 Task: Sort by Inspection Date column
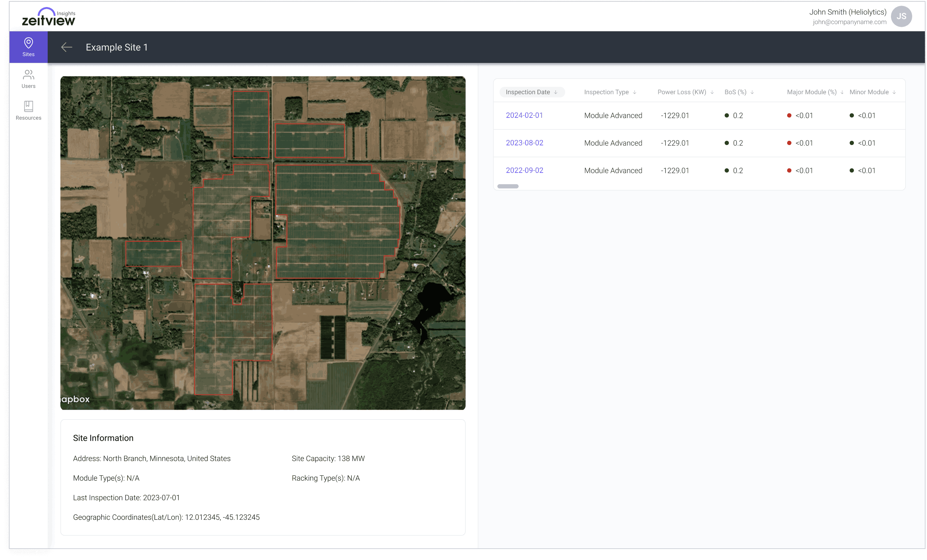(x=531, y=92)
